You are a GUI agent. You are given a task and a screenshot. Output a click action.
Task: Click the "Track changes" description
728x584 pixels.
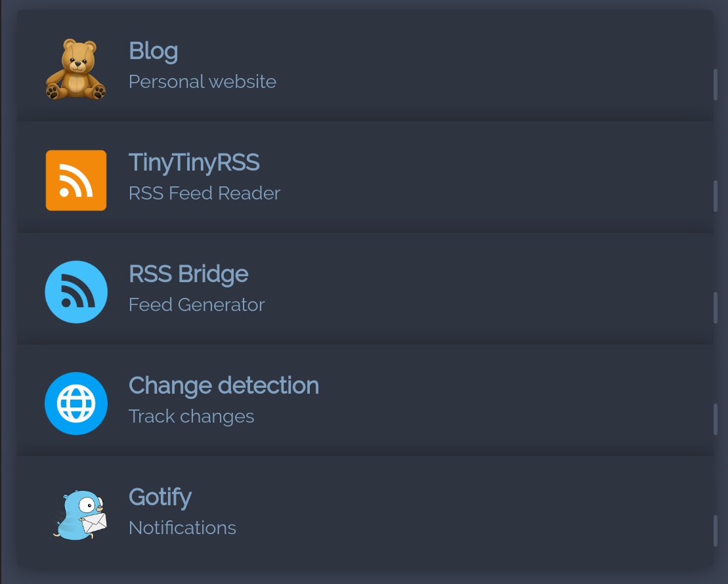191,416
